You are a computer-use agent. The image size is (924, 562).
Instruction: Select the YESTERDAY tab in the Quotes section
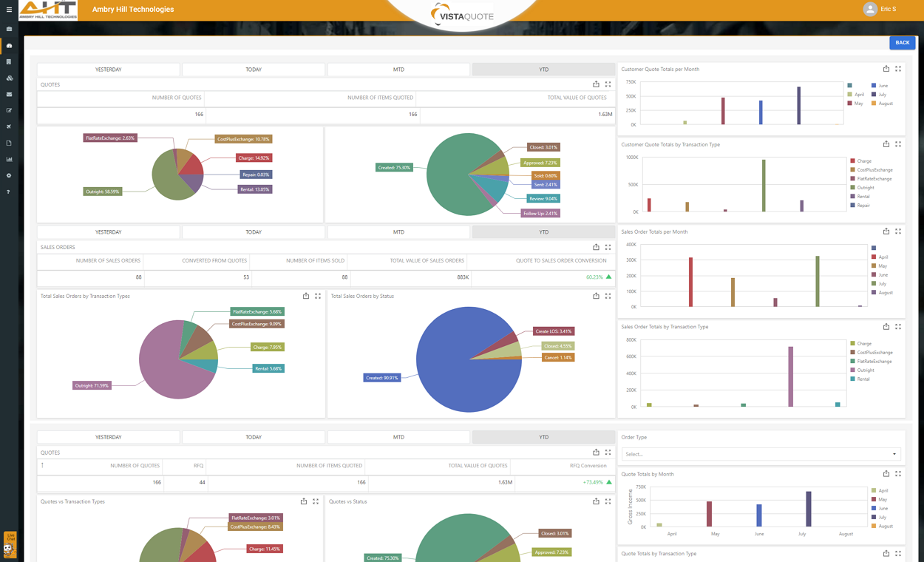tap(108, 69)
